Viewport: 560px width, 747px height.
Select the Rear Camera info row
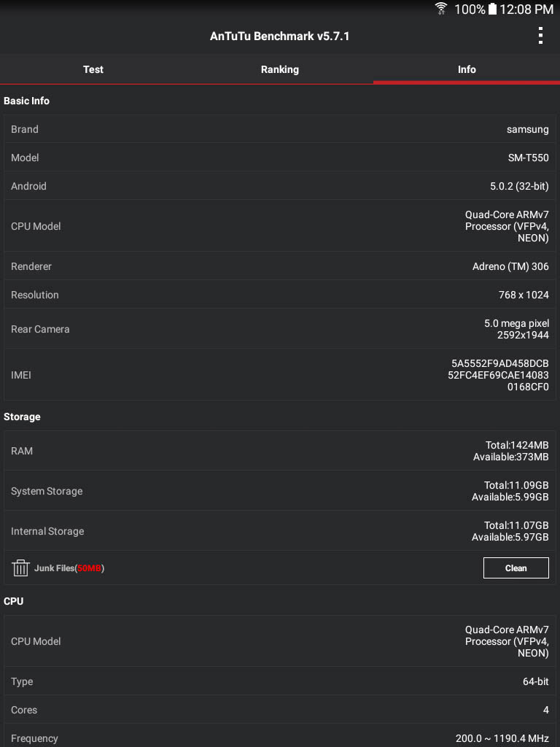[280, 329]
